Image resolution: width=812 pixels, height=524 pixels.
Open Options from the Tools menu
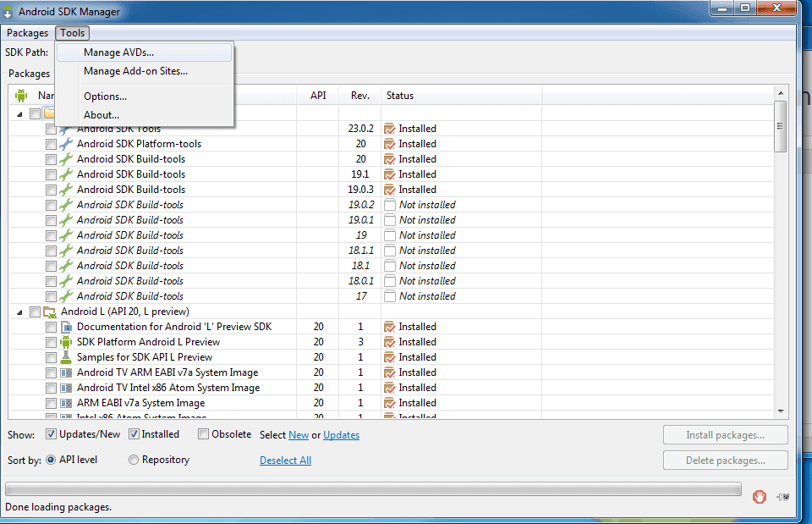144,97
